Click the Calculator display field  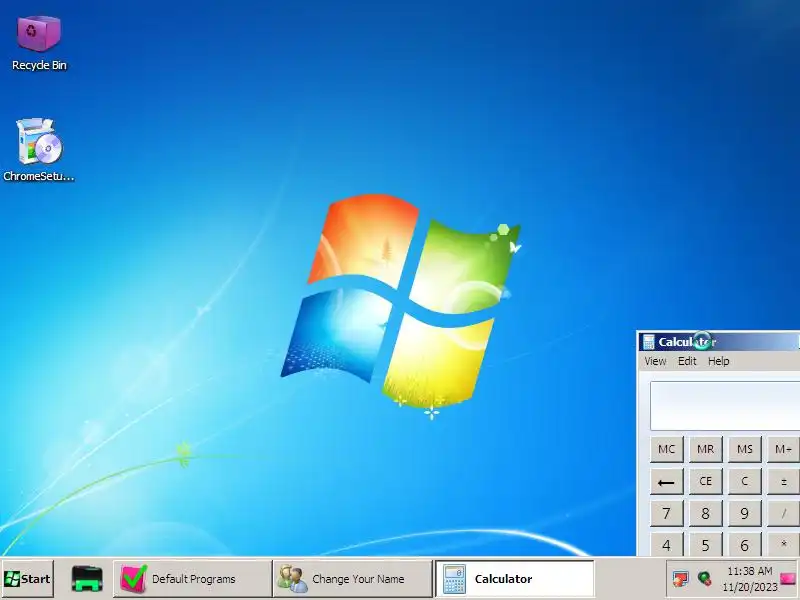725,406
